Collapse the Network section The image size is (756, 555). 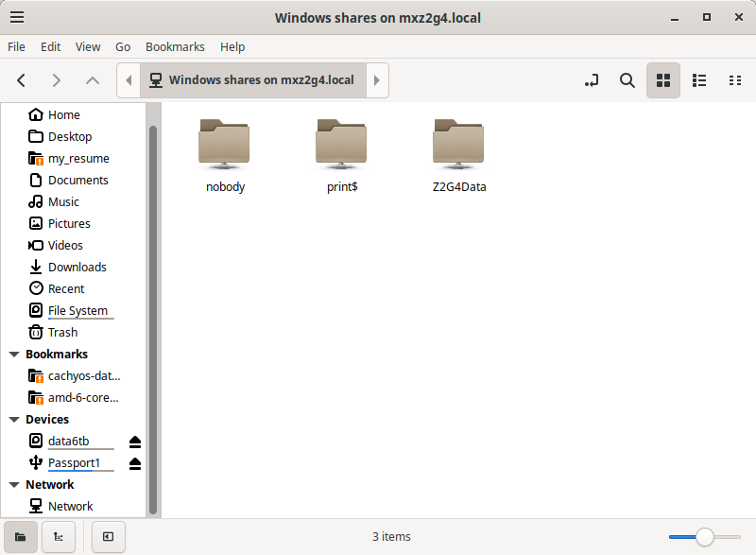13,484
